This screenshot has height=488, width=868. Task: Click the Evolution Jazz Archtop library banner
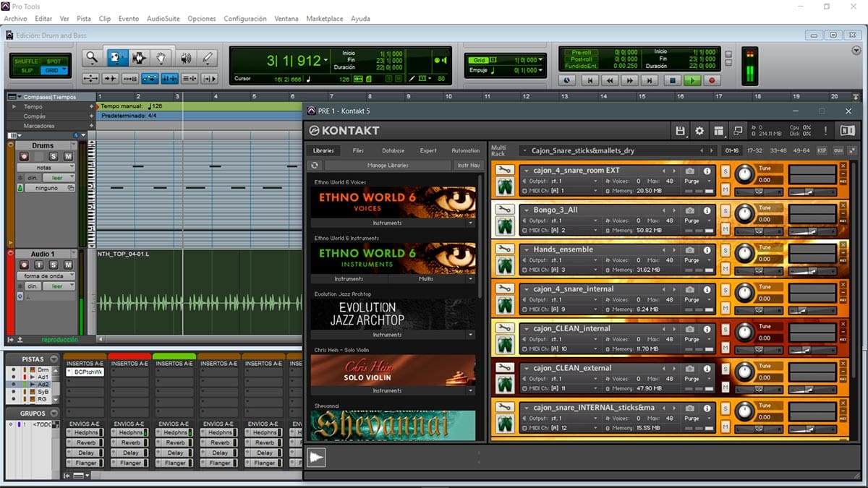click(393, 314)
